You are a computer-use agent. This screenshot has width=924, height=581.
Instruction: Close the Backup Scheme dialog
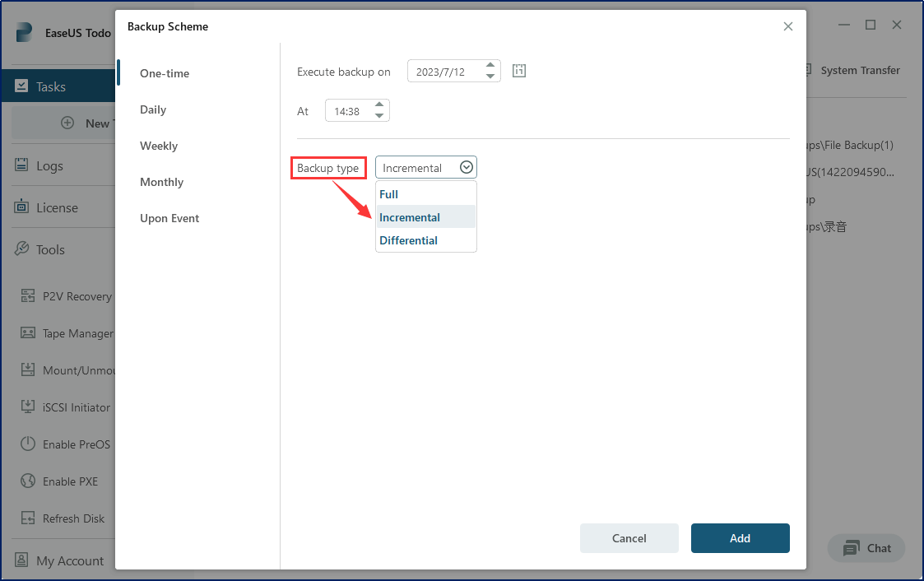788,26
